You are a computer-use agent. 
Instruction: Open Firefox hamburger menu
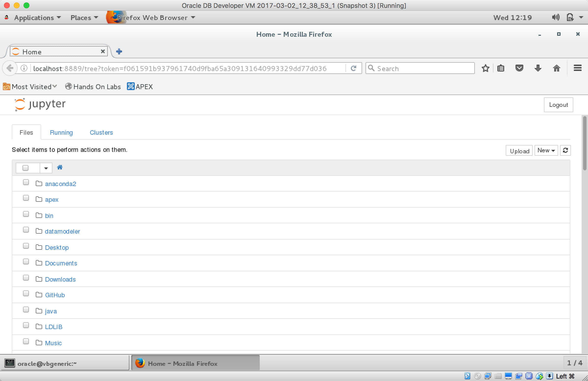(x=577, y=68)
